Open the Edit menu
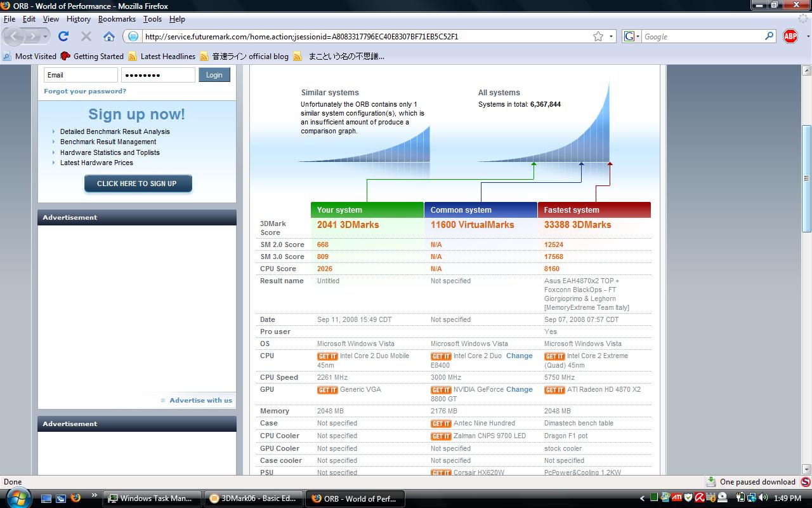Image resolution: width=812 pixels, height=508 pixels. click(29, 19)
